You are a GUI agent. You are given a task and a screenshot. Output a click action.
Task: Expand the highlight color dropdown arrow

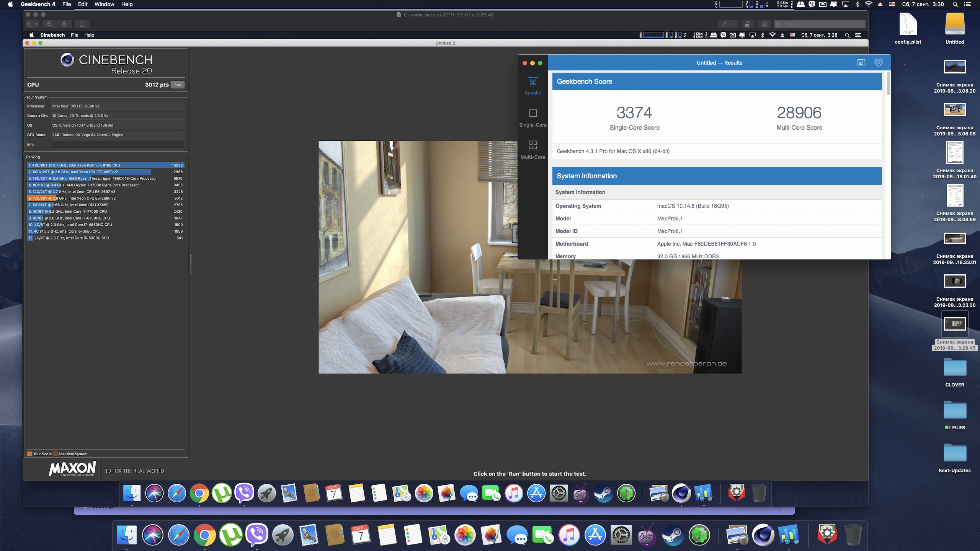[x=734, y=24]
